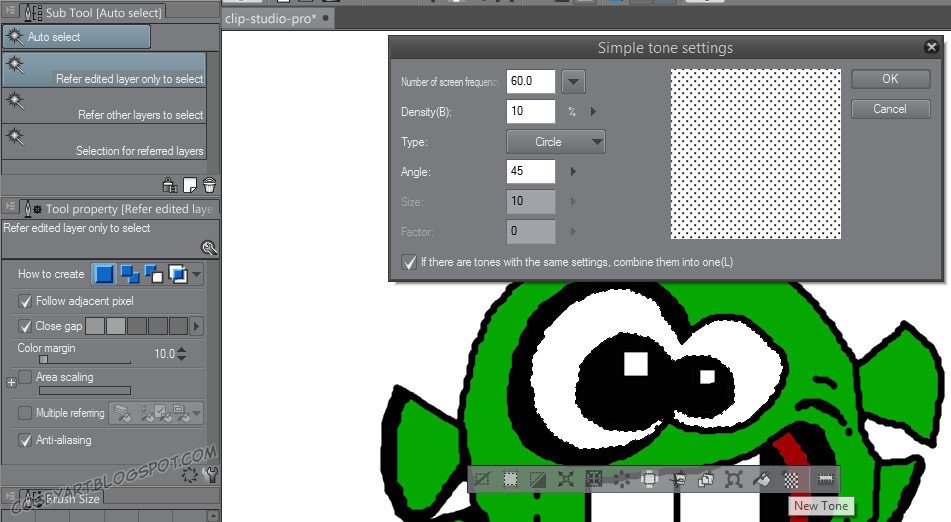Expand Angle slider arrow
This screenshot has height=522, width=951.
[573, 172]
